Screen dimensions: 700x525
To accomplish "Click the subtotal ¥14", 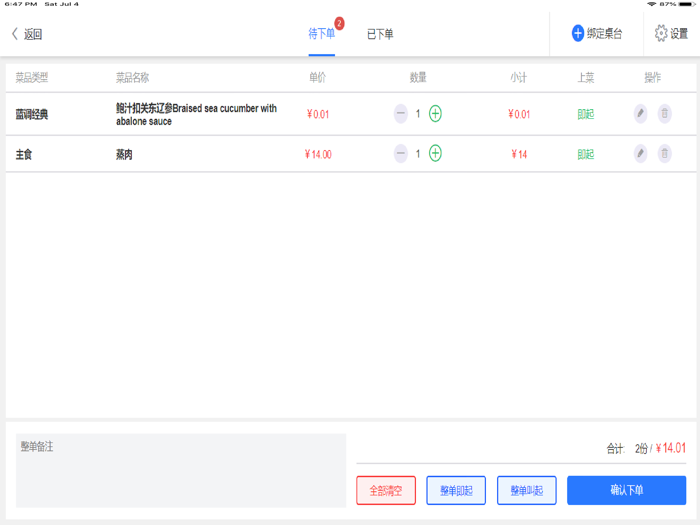I will (x=519, y=154).
